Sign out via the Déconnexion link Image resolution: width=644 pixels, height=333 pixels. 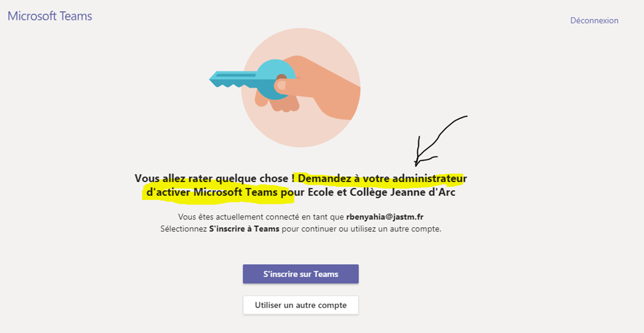[594, 20]
